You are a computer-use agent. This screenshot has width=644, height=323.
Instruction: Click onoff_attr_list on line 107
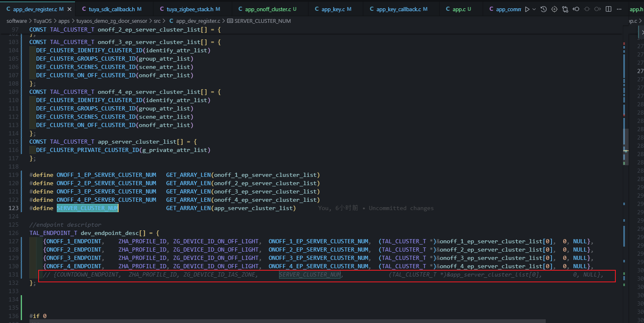point(165,75)
